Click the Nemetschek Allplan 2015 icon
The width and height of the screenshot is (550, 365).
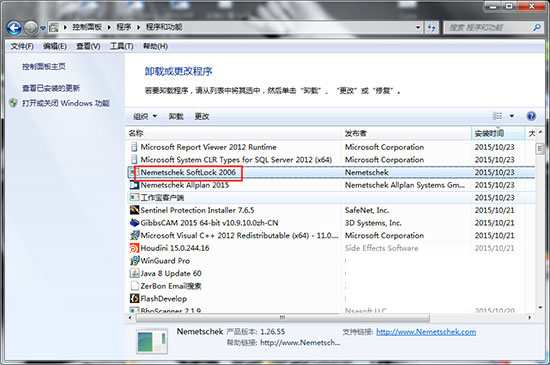[x=134, y=185]
